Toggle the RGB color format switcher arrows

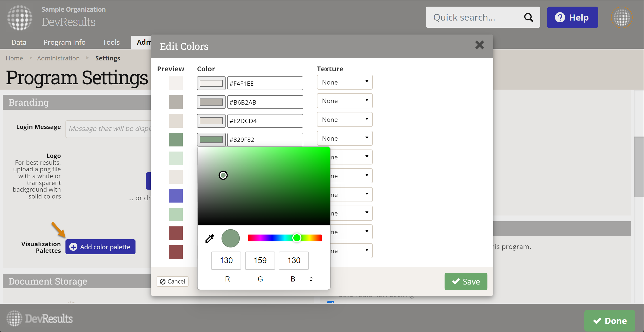(311, 279)
